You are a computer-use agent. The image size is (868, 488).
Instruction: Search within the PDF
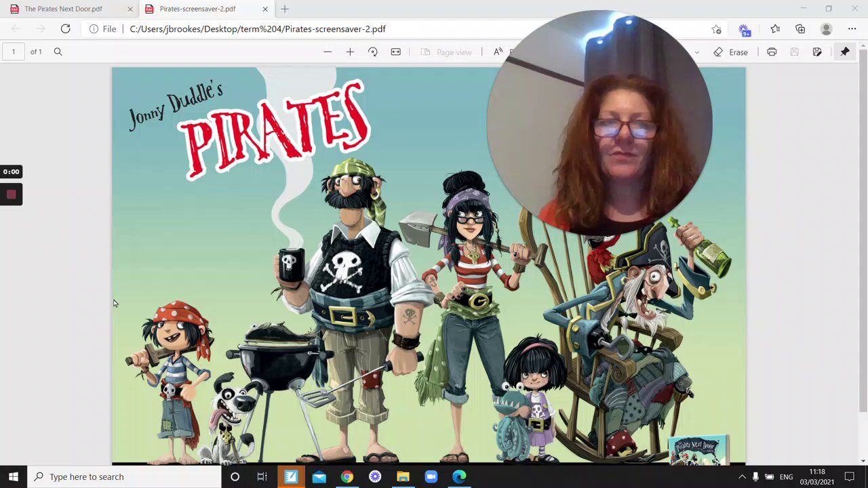click(x=58, y=52)
